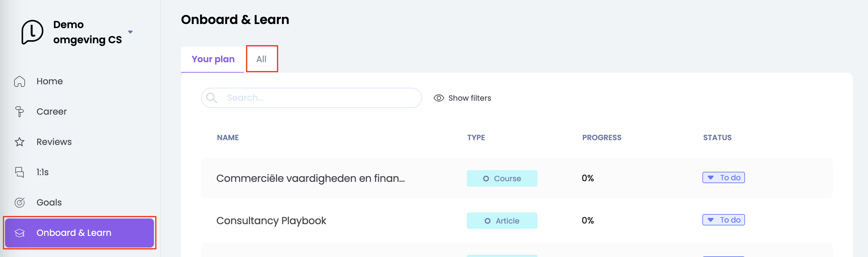Expand the Demo omgeving CS workspace dropdown
The image size is (868, 257).
click(x=130, y=32)
